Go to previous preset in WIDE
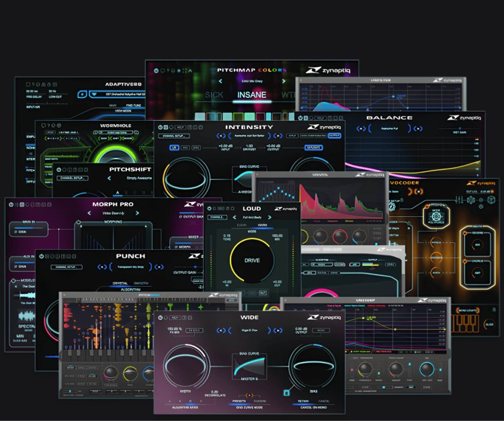Viewport: 504px width, 421px height. tap(220, 330)
